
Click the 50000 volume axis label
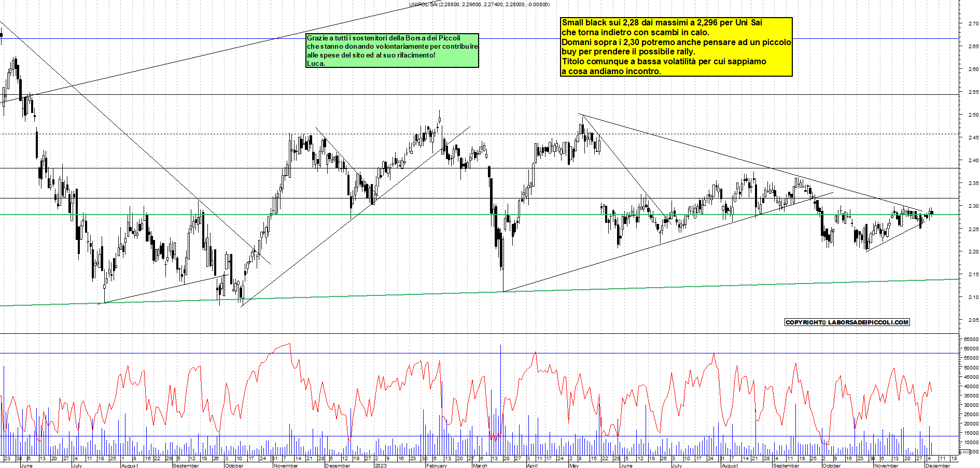point(971,367)
